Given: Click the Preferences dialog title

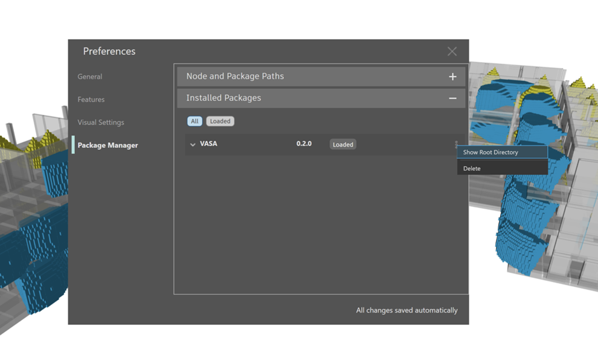Looking at the screenshot, I should click(109, 51).
